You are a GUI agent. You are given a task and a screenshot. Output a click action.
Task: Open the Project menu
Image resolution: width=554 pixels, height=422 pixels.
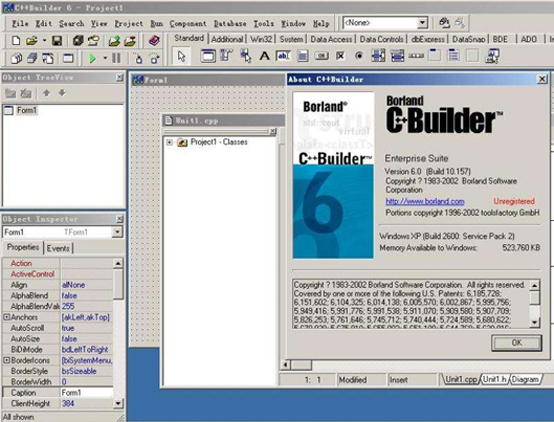tap(129, 24)
